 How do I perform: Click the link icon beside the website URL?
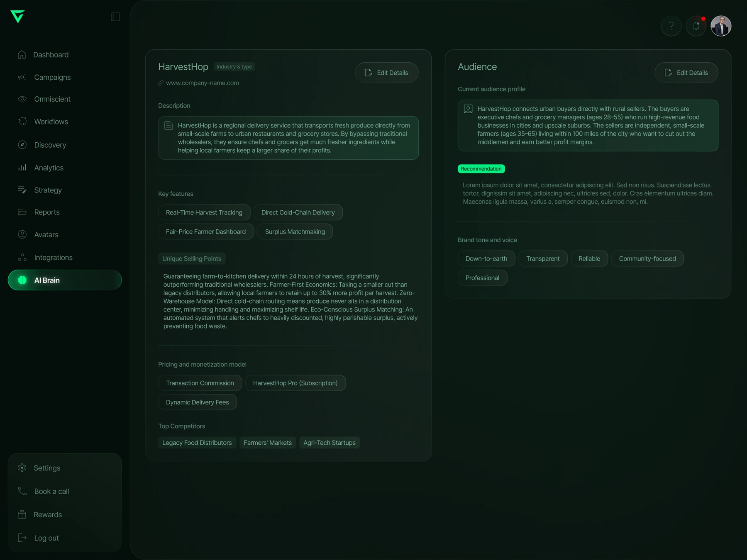(x=161, y=83)
